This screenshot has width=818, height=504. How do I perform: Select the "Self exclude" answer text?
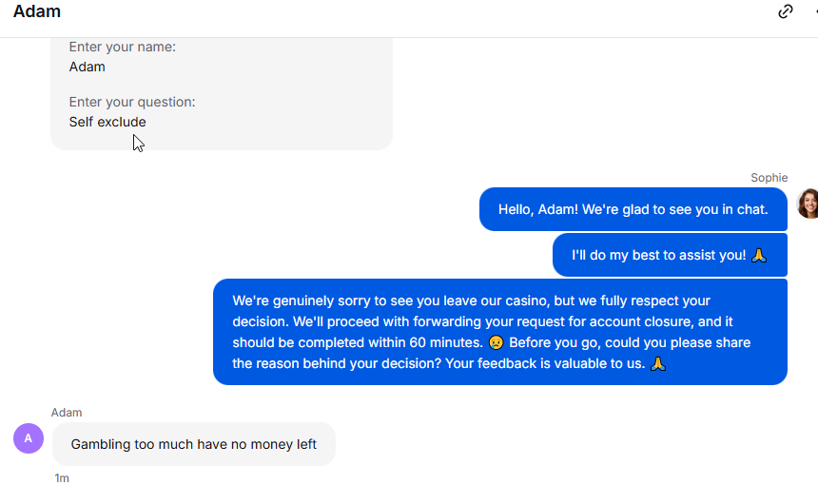pos(107,122)
